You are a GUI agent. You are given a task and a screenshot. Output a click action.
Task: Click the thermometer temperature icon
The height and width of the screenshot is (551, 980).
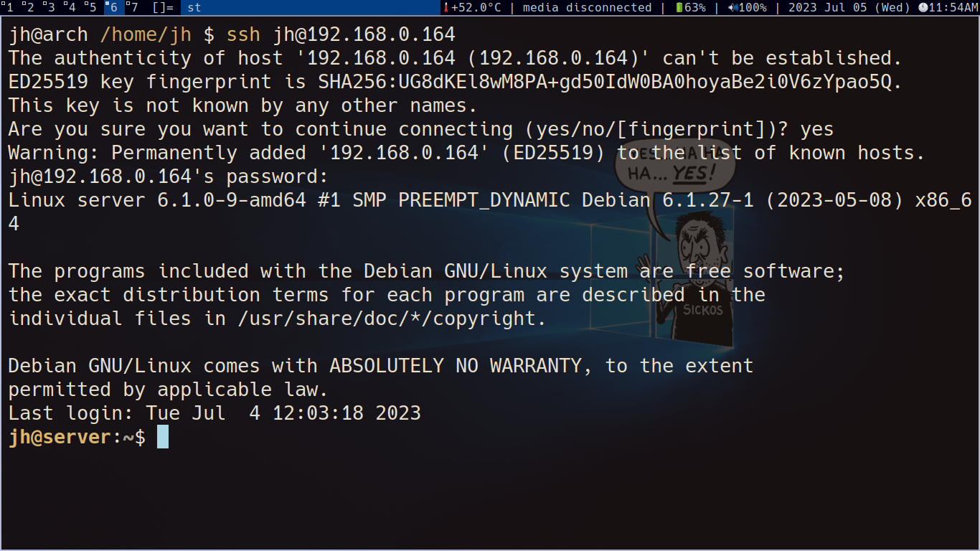(x=446, y=7)
